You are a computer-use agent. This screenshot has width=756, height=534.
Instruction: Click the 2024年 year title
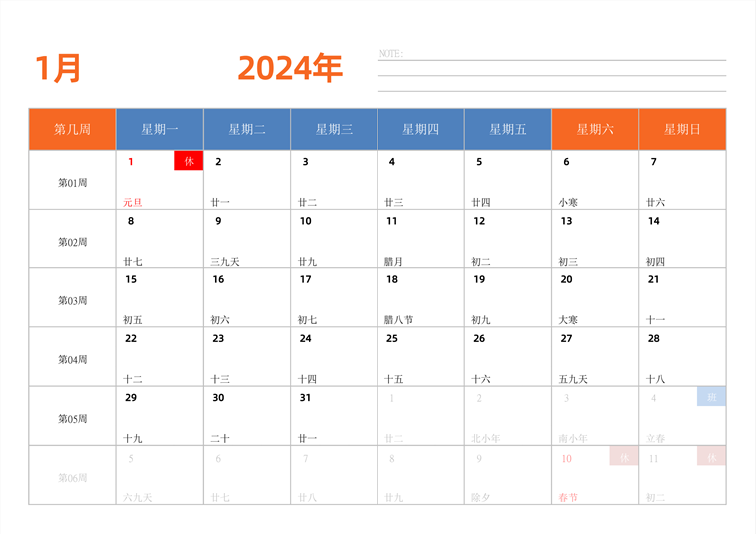(x=290, y=68)
